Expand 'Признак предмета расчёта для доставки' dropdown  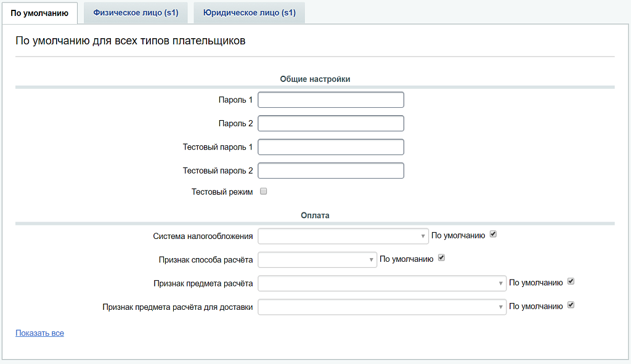382,307
